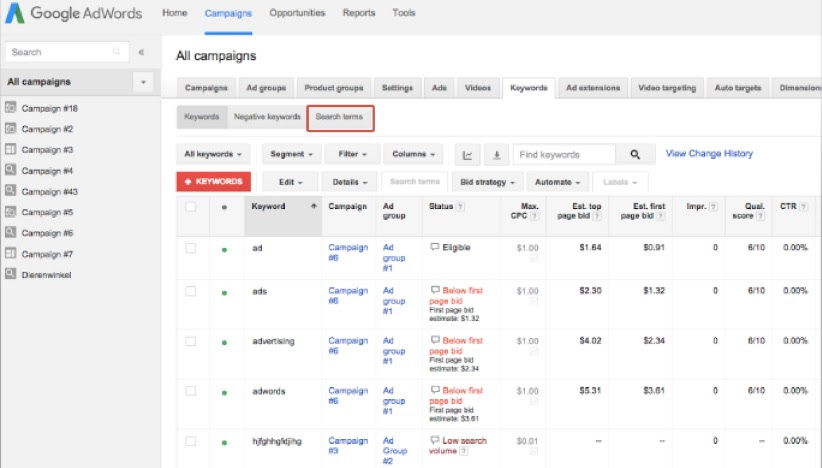Click the Campaign #3 type icon
This screenshot has width=822, height=468.
10,149
